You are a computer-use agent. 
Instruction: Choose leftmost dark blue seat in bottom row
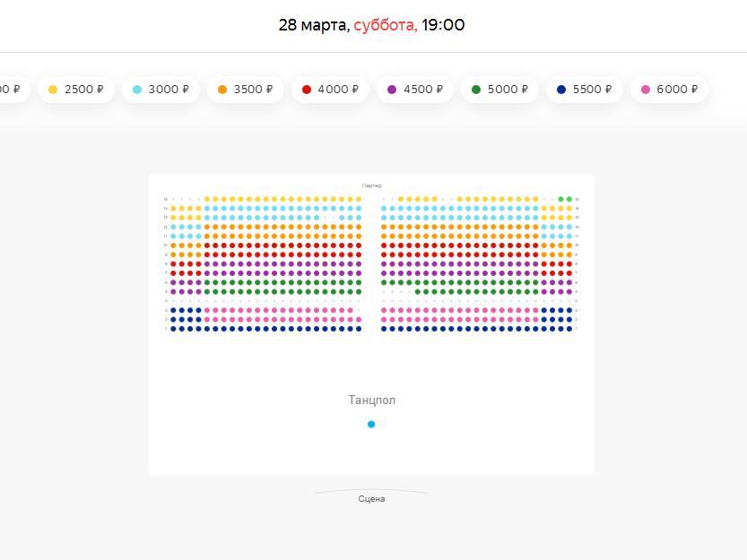(173, 329)
